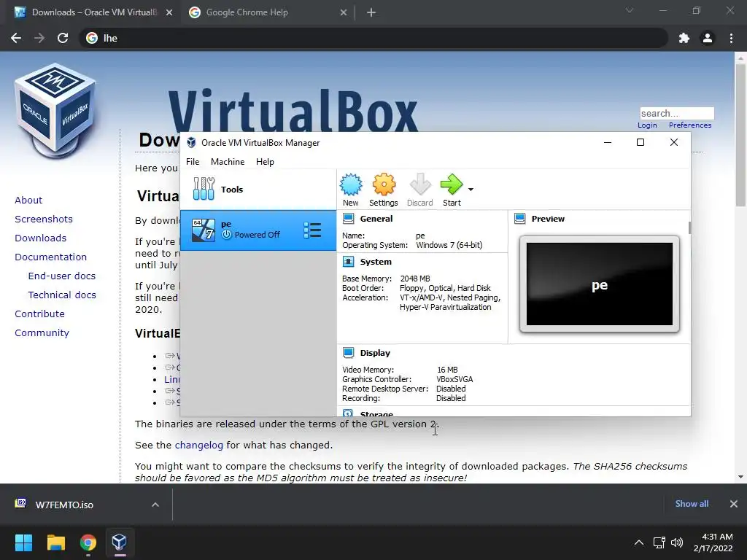
Task: Open the Contribute sidebar link
Action: pos(39,314)
